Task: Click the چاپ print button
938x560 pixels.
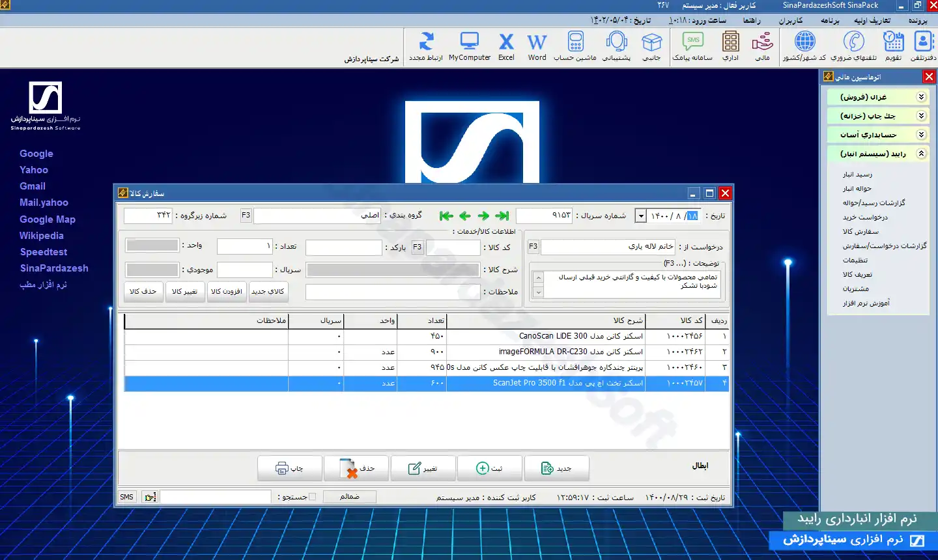Action: [x=290, y=468]
